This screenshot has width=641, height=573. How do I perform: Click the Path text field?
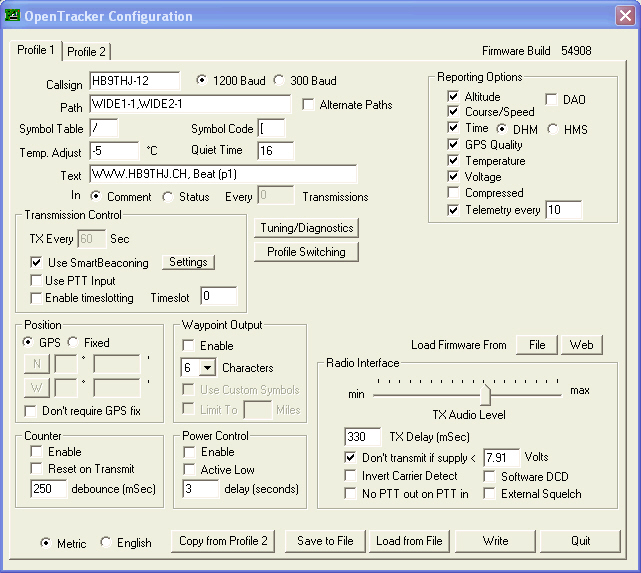190,104
